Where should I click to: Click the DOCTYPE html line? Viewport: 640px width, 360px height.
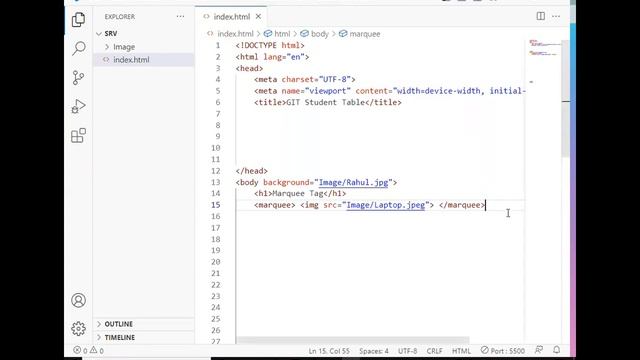pyautogui.click(x=270, y=45)
